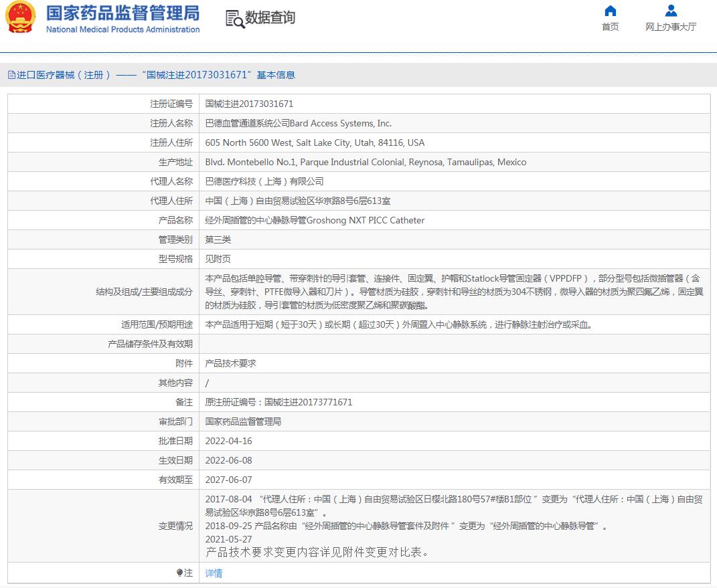Select approval date 2022-04-16
Image resolution: width=717 pixels, height=588 pixels.
coord(229,441)
